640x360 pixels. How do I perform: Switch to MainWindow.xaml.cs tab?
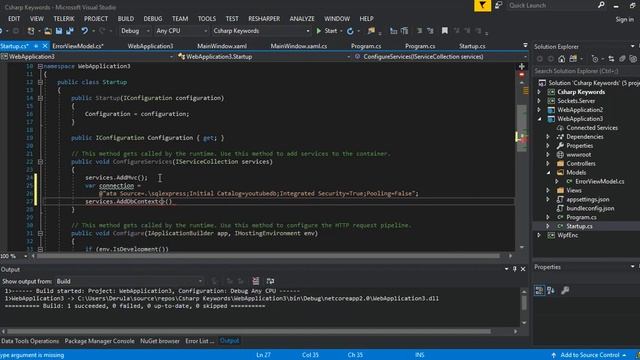coord(299,46)
